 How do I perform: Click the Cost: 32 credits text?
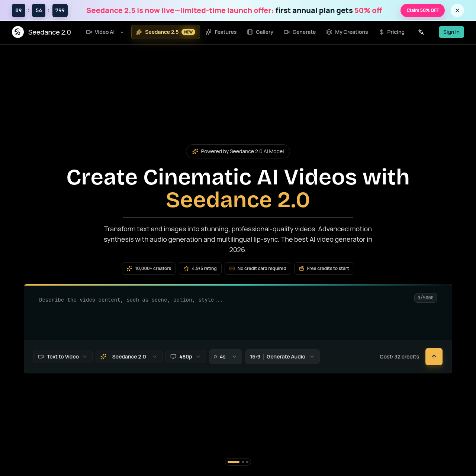[x=399, y=357]
